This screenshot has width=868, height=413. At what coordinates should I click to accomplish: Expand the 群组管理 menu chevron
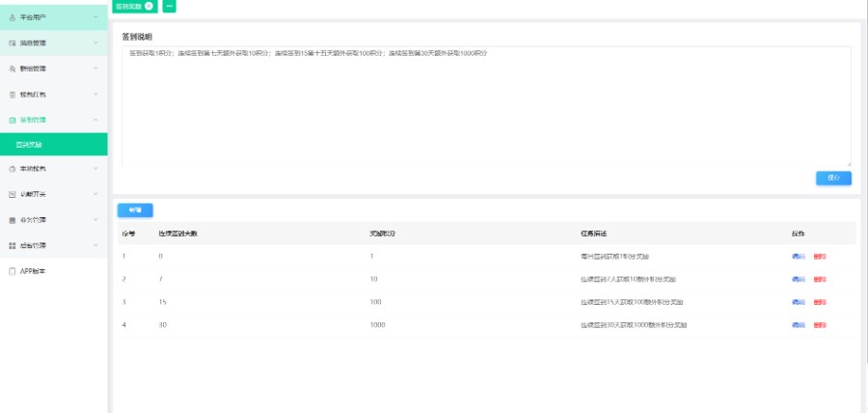95,69
